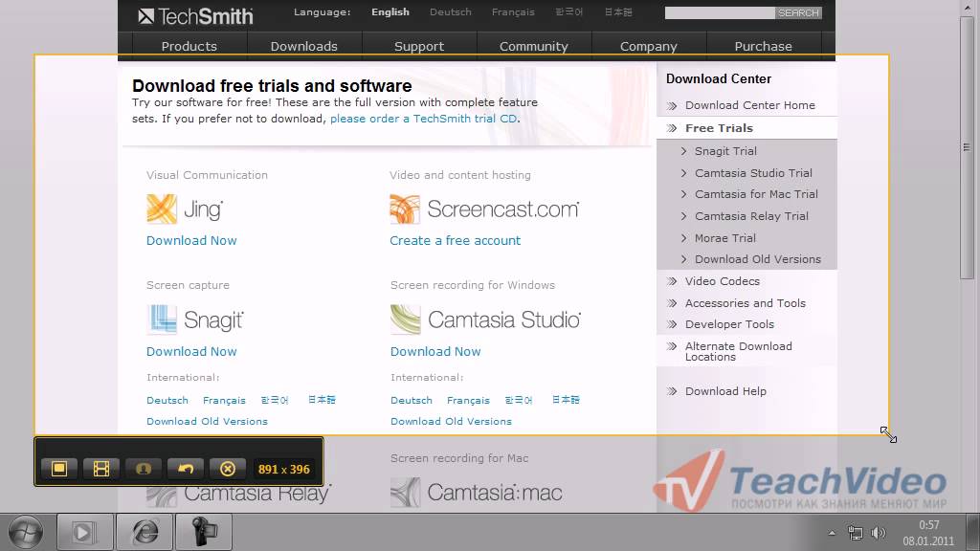Open Accessories and Tools link
The image size is (980, 551).
746,303
